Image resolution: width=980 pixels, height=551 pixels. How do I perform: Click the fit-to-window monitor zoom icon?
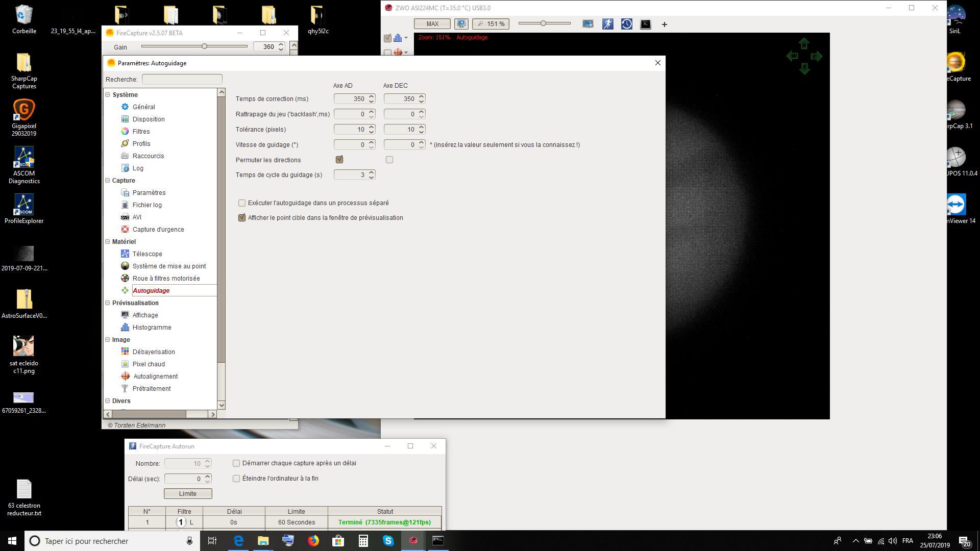pyautogui.click(x=461, y=24)
